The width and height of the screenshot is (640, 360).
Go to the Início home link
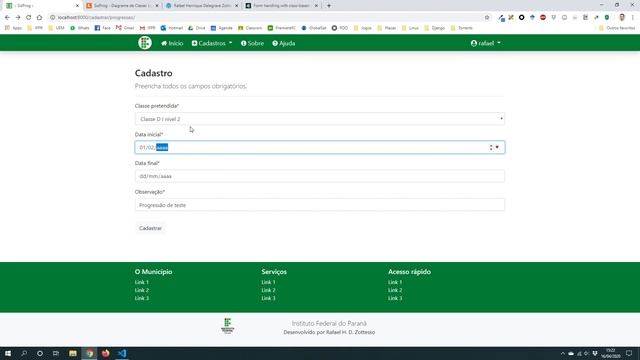[172, 43]
